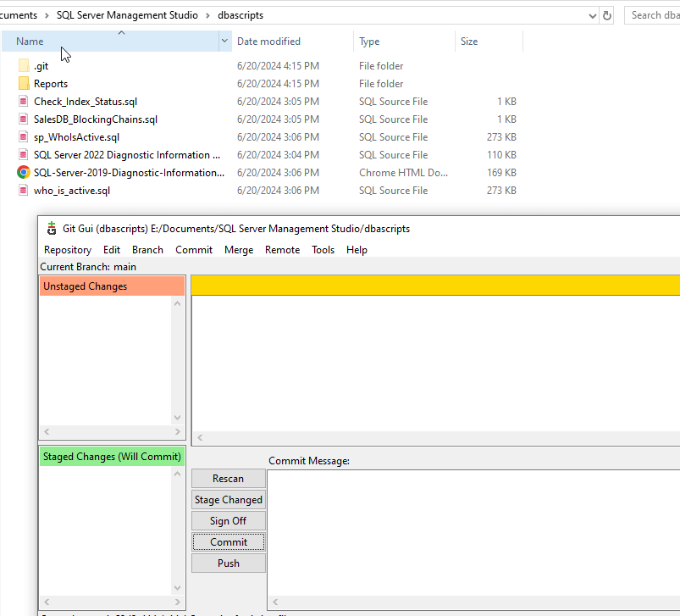Click the Commit button

pyautogui.click(x=229, y=542)
